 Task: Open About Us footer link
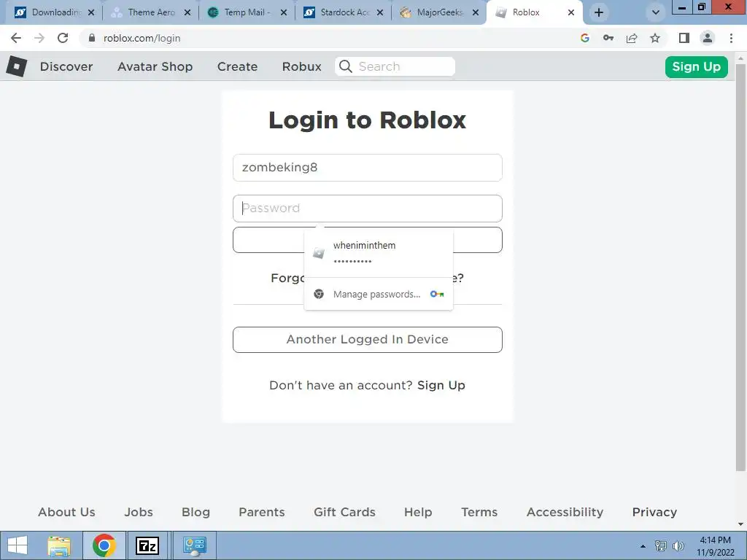pyautogui.click(x=66, y=512)
